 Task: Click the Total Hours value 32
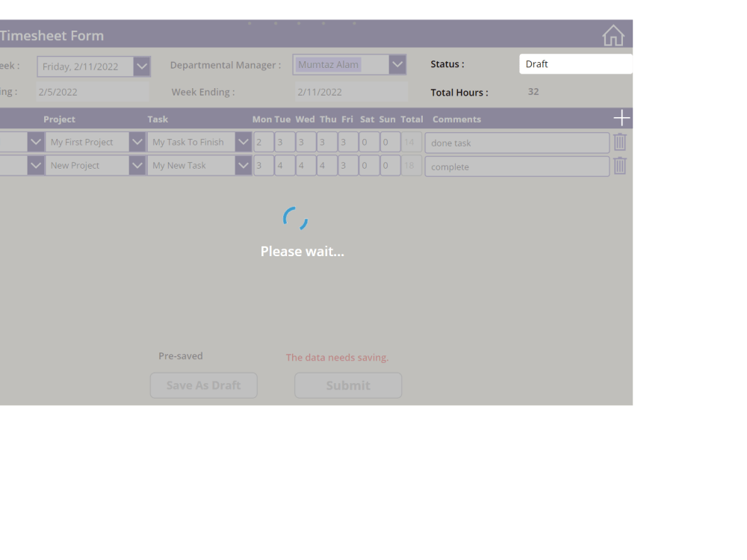[533, 91]
